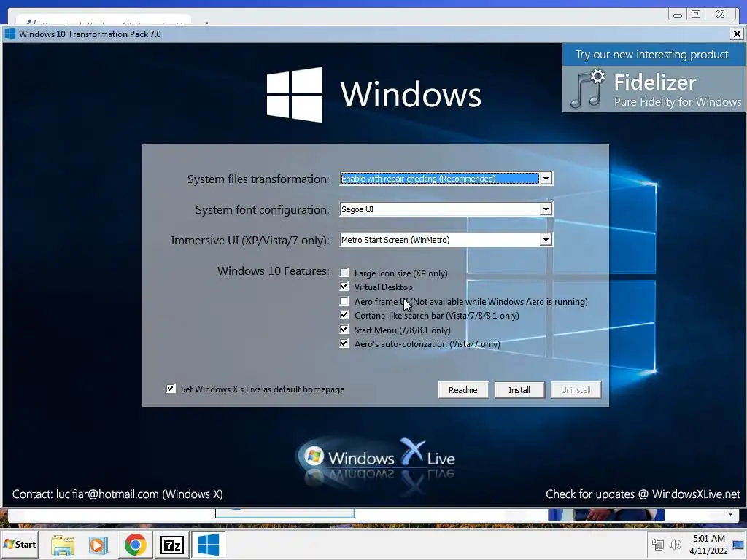Click the date 4/11/2022 in tray
The width and height of the screenshot is (747, 560).
pyautogui.click(x=709, y=551)
